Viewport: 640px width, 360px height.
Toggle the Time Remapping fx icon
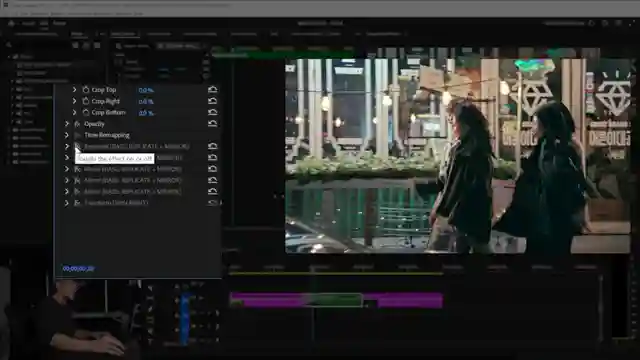click(77, 135)
